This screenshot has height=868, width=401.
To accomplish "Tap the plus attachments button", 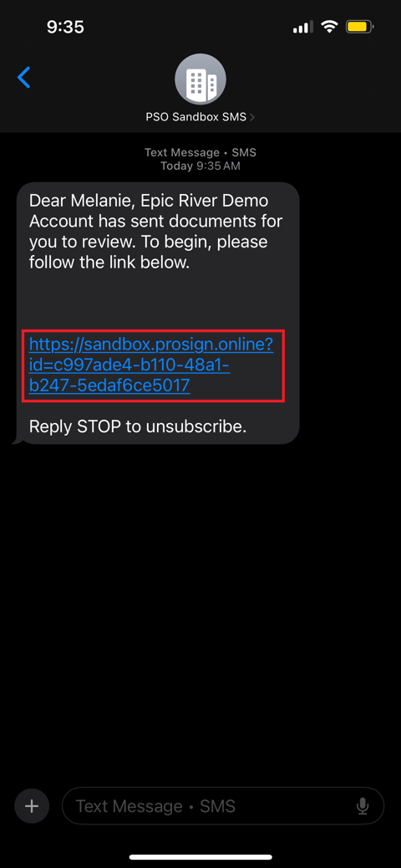I will 32,806.
